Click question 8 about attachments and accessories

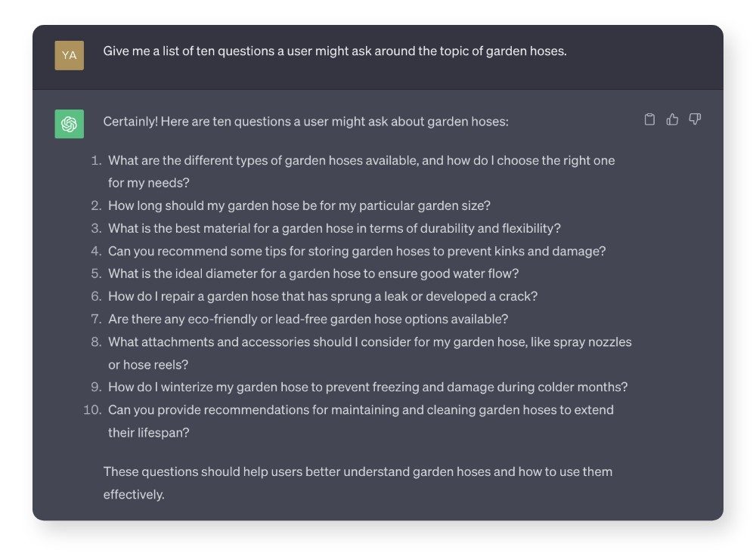(370, 341)
